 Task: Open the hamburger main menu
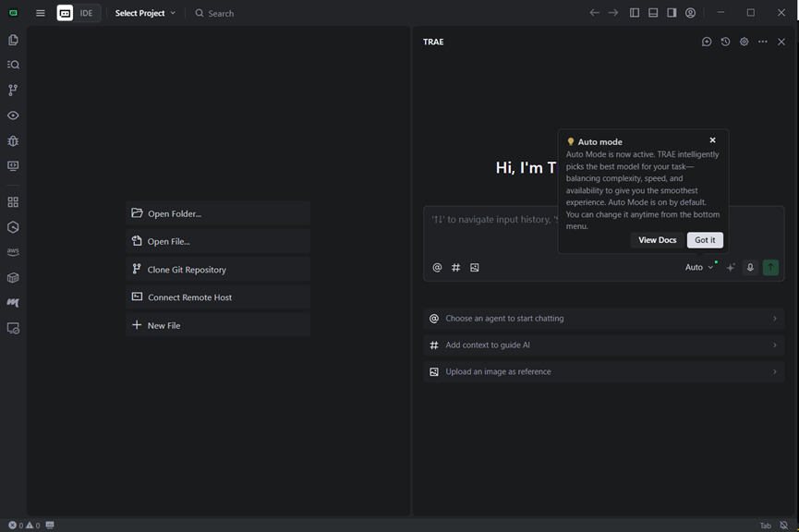pyautogui.click(x=41, y=13)
